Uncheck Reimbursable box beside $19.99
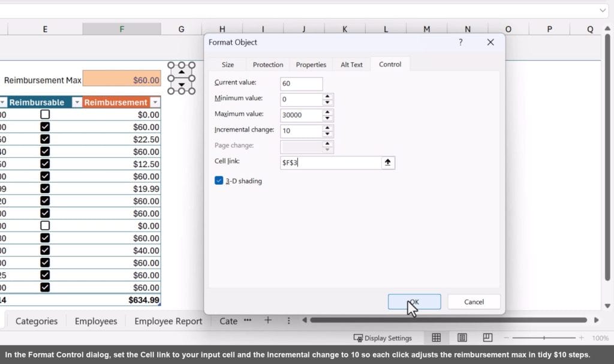The height and width of the screenshot is (364, 614). [45, 188]
